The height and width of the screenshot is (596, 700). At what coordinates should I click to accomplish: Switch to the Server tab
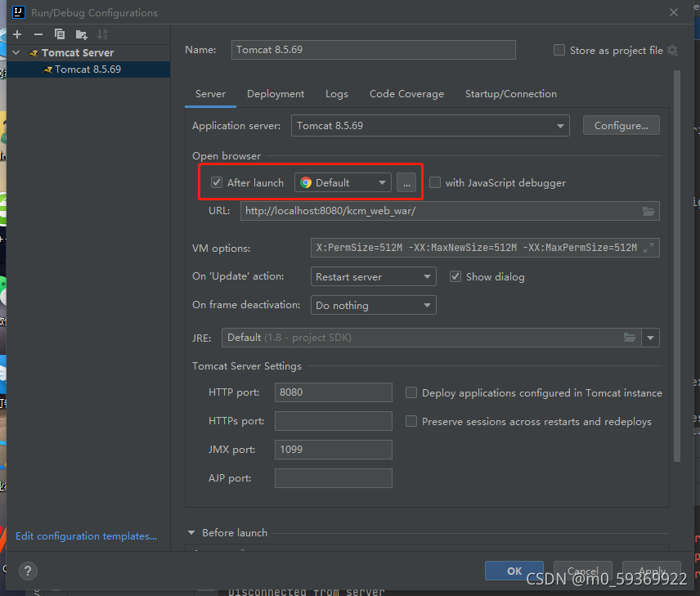[x=210, y=94]
